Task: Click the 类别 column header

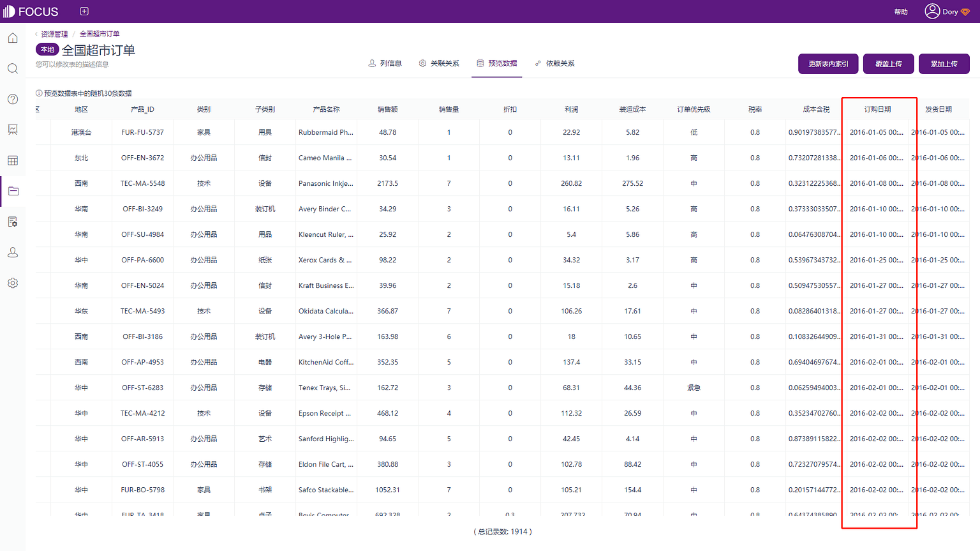Action: pyautogui.click(x=204, y=109)
